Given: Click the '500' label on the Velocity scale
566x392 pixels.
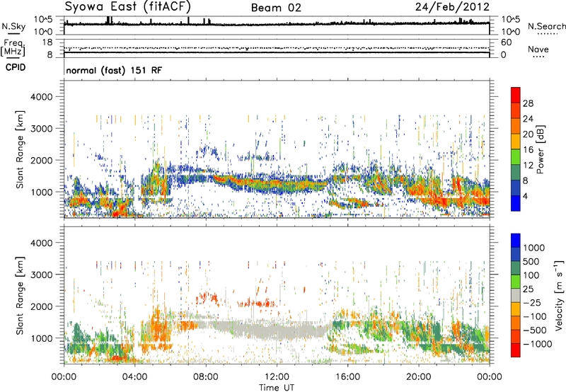Looking at the screenshot, I should 531,261.
